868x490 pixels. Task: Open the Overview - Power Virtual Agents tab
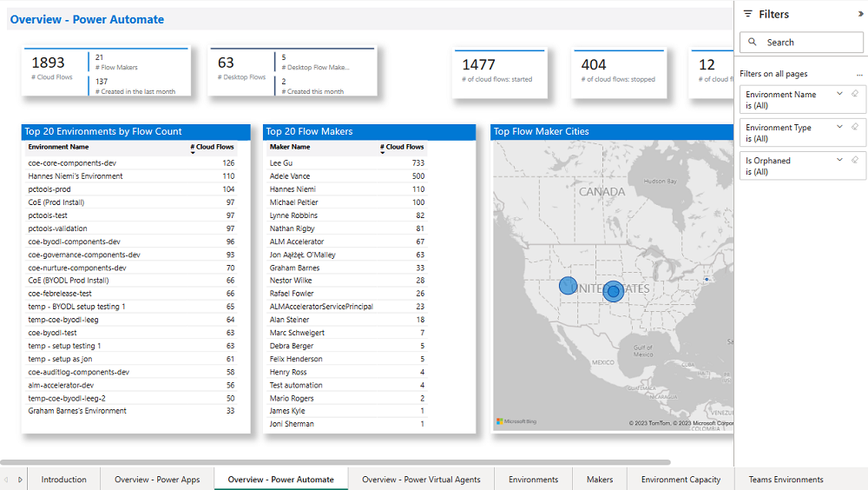tap(421, 480)
